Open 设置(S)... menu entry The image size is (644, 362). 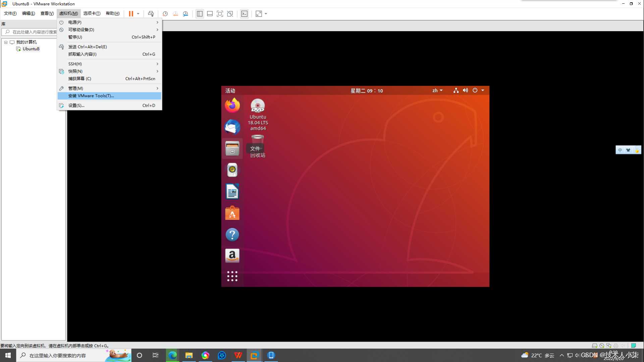(110, 105)
